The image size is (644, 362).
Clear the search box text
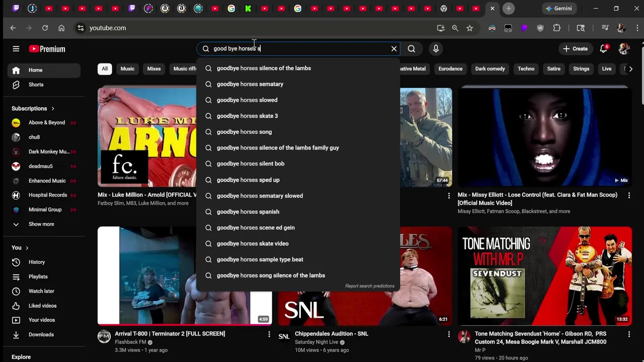[394, 49]
